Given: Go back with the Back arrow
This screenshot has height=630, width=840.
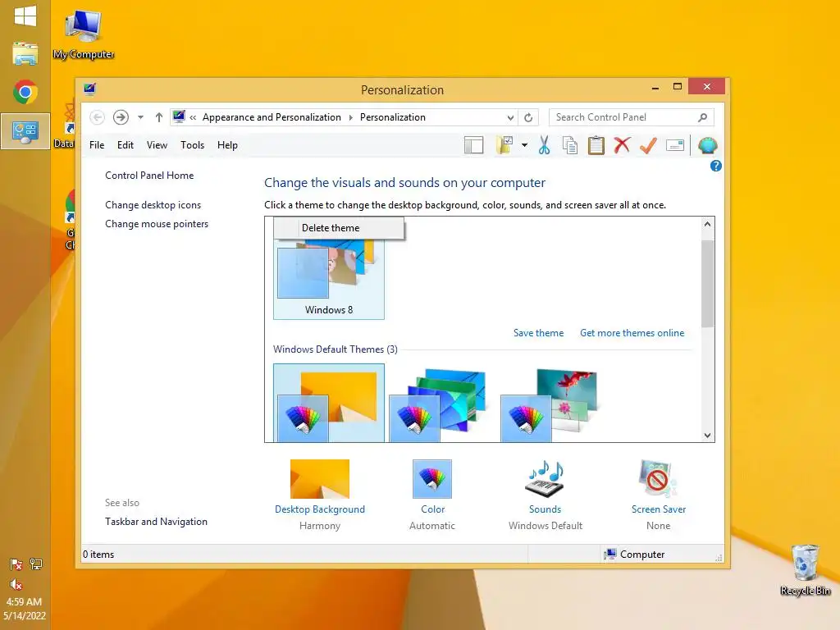Looking at the screenshot, I should click(97, 117).
